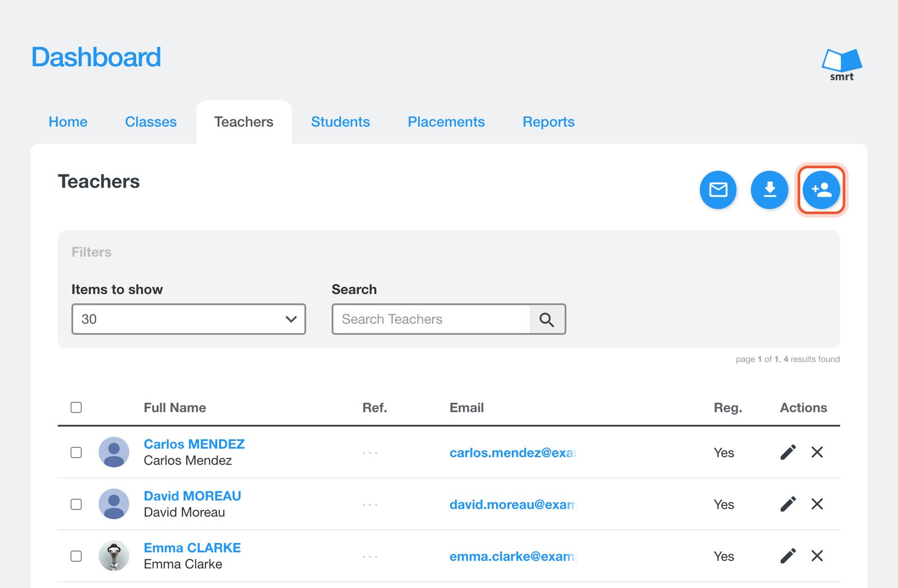Click the Full Name column header
Screen dimensions: 898x588
pos(175,408)
